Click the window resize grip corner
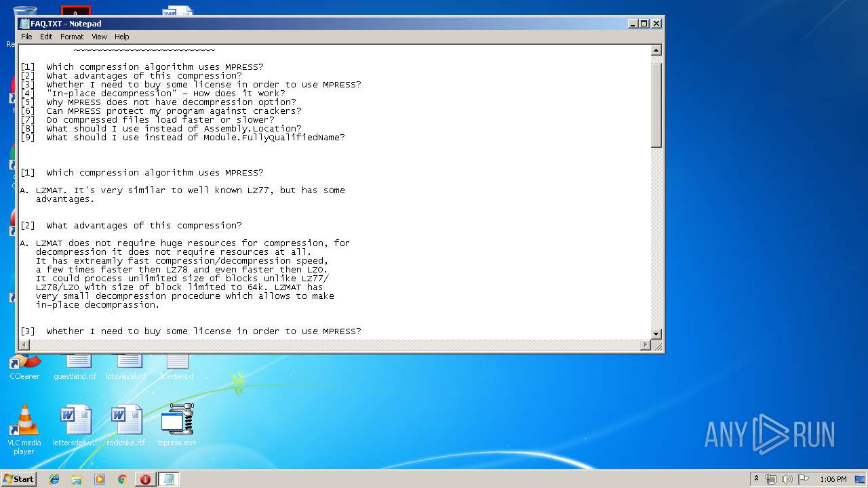The width and height of the screenshot is (868, 488). click(656, 346)
